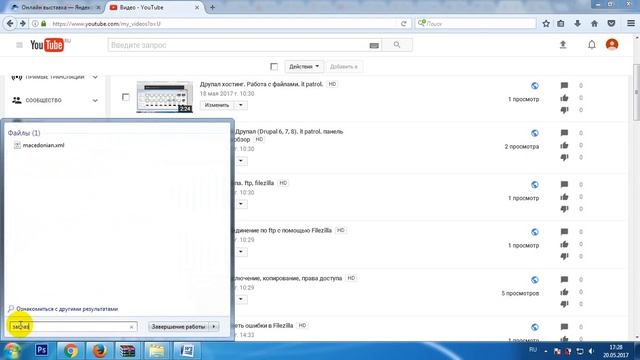The image size is (640, 360).
Task: Open the macedonian.xml search result
Action: point(43,145)
